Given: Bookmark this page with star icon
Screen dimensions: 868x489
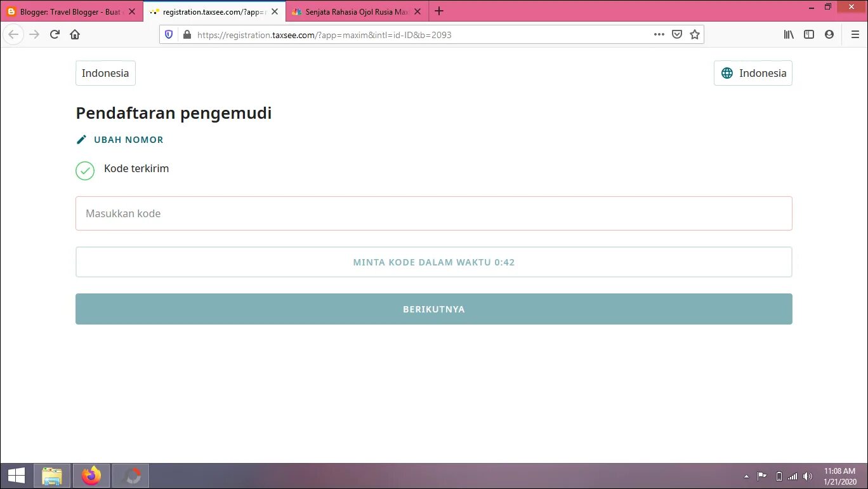Looking at the screenshot, I should (x=695, y=35).
